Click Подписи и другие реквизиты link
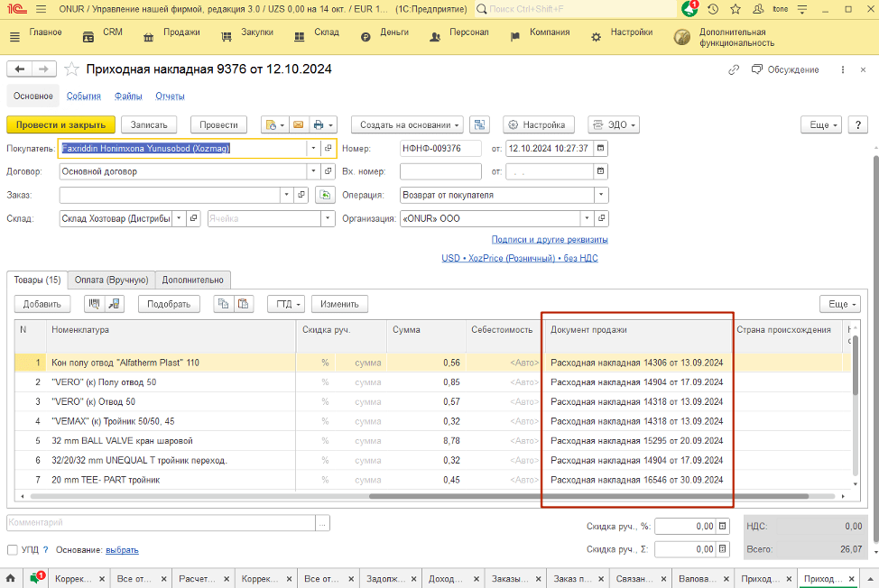Screen dimensions: 879x588 pos(549,240)
